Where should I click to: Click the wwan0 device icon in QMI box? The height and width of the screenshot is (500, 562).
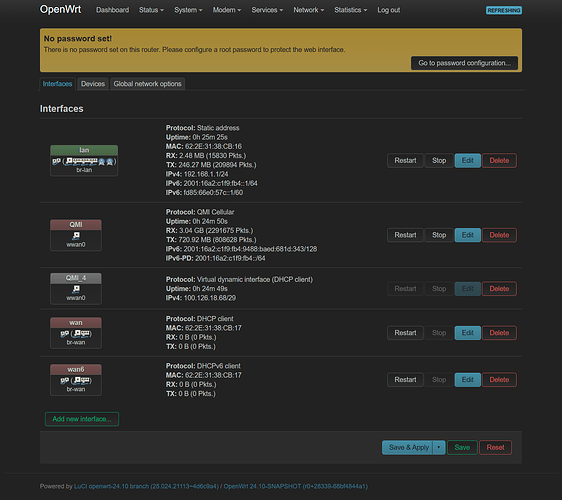coord(76,235)
